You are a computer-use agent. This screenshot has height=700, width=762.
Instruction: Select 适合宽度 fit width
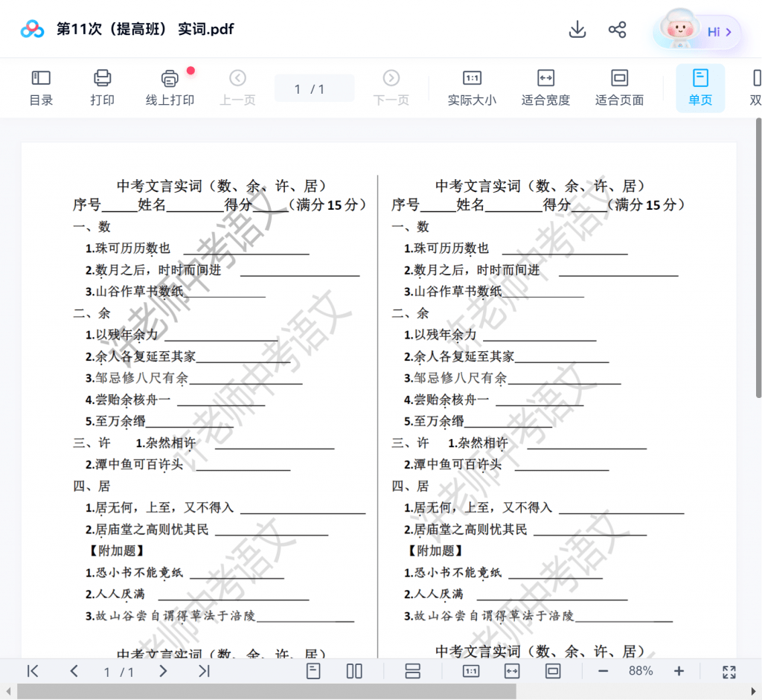tap(545, 88)
